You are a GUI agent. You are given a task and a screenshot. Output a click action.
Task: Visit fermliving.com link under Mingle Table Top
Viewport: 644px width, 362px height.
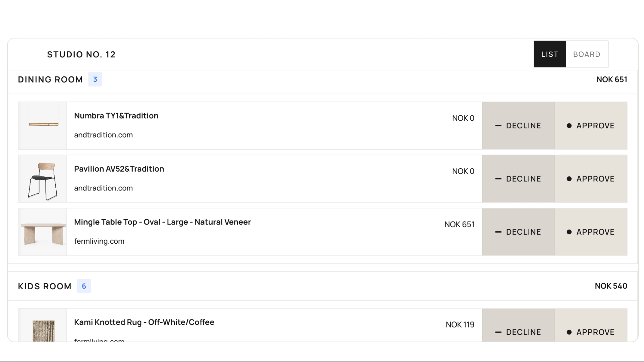[x=99, y=241]
